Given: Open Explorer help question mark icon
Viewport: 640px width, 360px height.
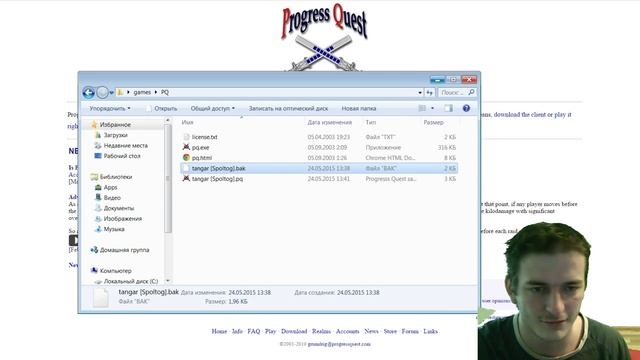Looking at the screenshot, I should click(466, 109).
